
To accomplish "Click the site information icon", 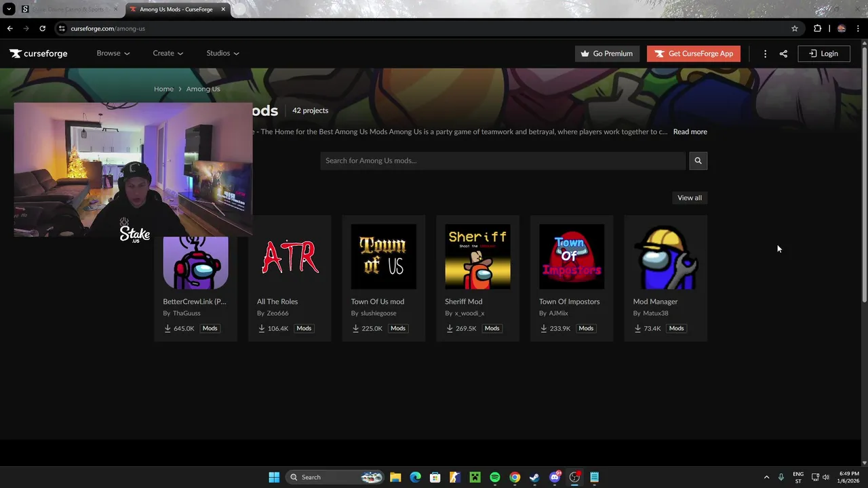I will click(62, 28).
